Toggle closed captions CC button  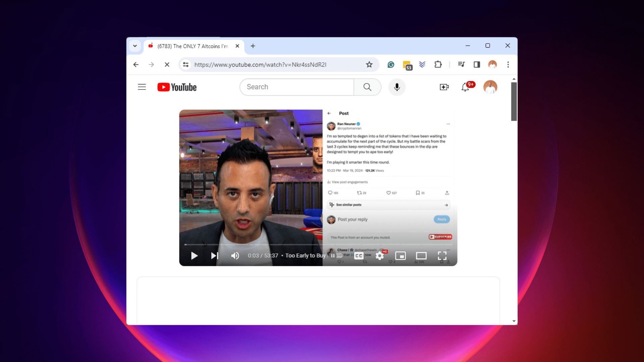click(358, 255)
